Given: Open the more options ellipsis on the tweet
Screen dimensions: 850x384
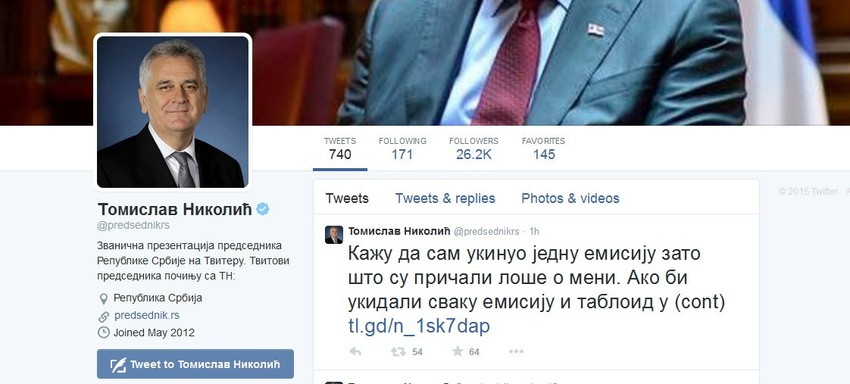Looking at the screenshot, I should click(516, 352).
